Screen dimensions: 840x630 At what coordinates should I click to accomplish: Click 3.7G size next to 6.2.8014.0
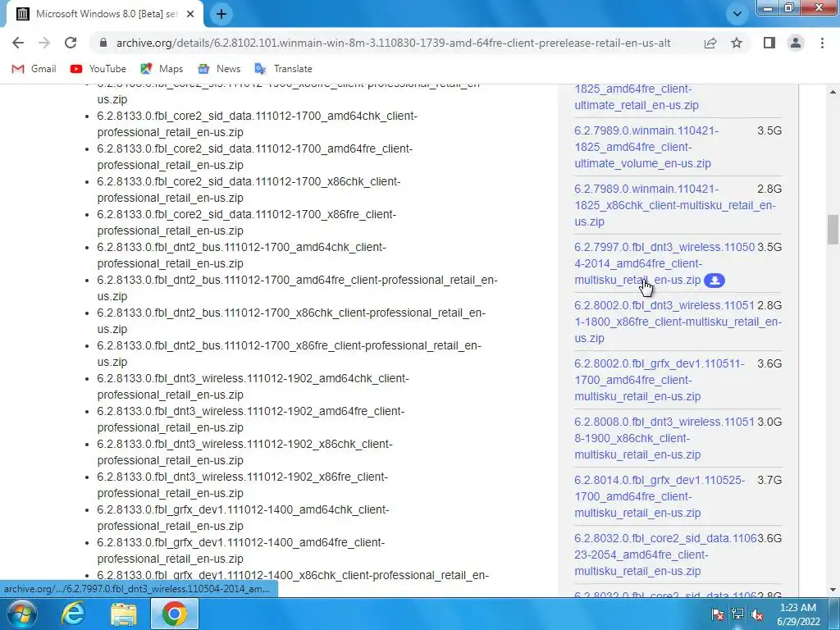point(769,480)
